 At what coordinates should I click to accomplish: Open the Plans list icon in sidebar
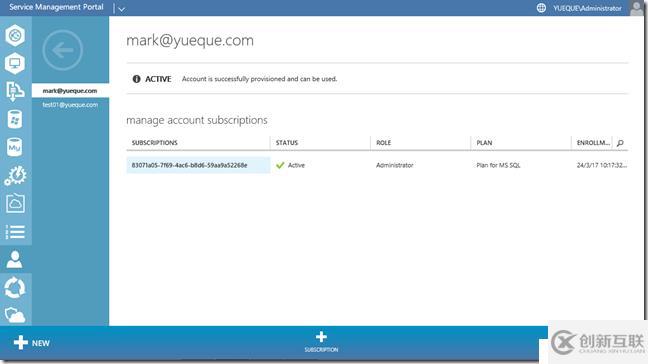(15, 231)
